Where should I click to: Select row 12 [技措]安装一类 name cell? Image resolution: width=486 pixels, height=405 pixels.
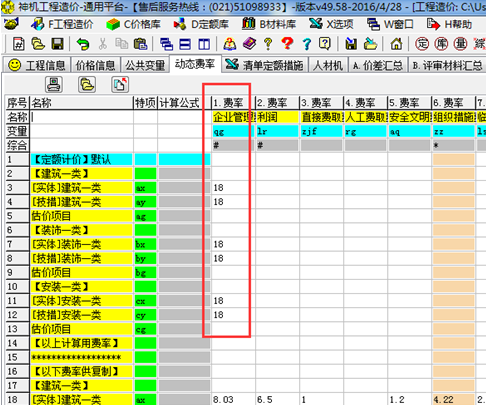[x=82, y=315]
